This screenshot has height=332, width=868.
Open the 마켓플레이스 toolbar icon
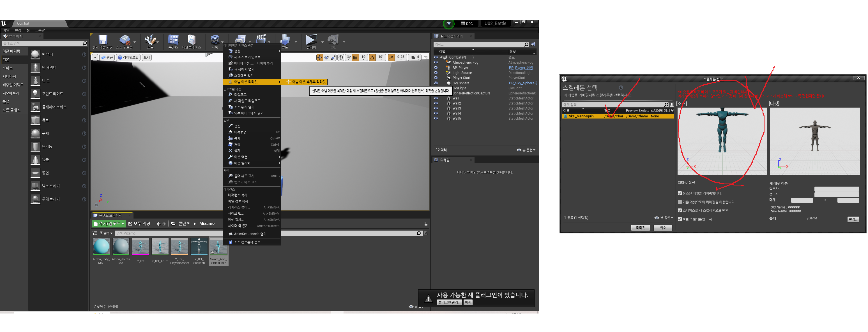click(191, 40)
